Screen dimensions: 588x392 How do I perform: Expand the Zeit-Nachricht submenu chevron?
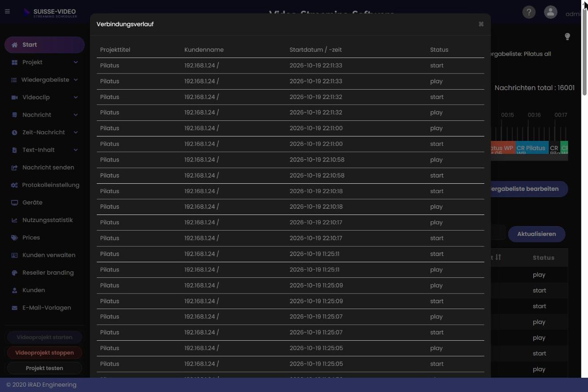[x=76, y=132]
